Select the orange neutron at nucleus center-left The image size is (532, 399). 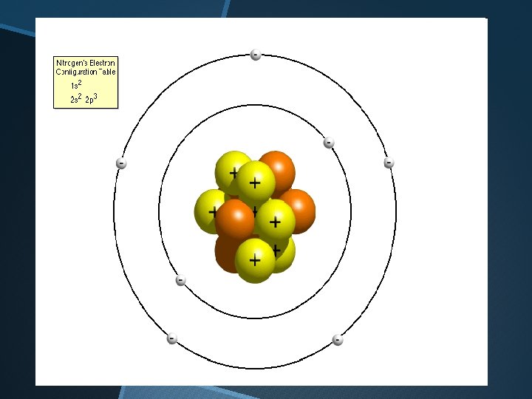coord(235,219)
